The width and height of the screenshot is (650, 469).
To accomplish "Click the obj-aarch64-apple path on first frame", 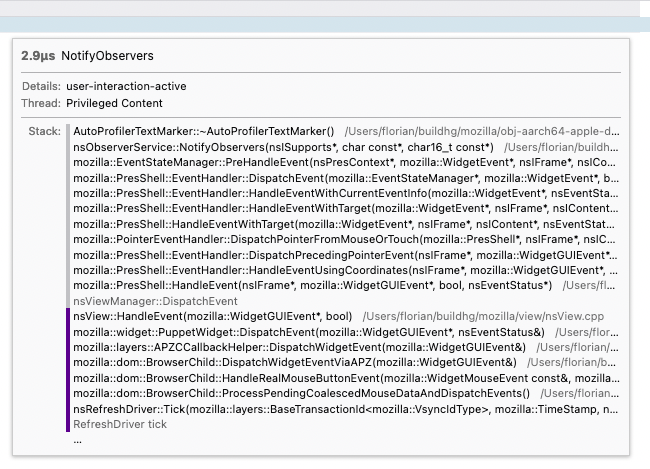I will 482,131.
